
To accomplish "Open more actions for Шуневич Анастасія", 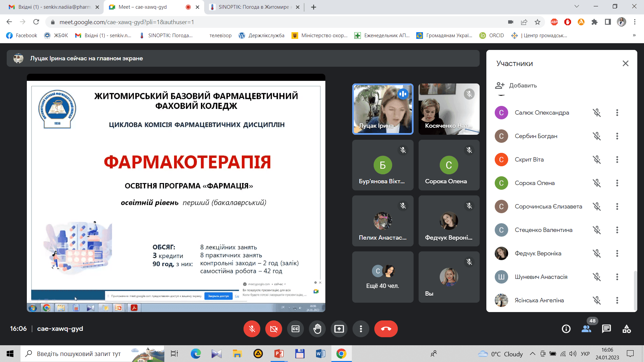I will (x=617, y=277).
